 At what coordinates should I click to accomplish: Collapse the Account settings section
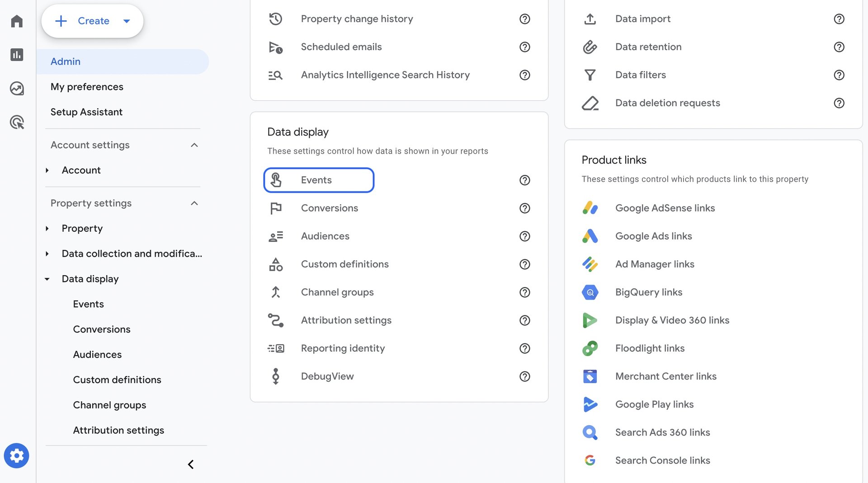pyautogui.click(x=194, y=145)
